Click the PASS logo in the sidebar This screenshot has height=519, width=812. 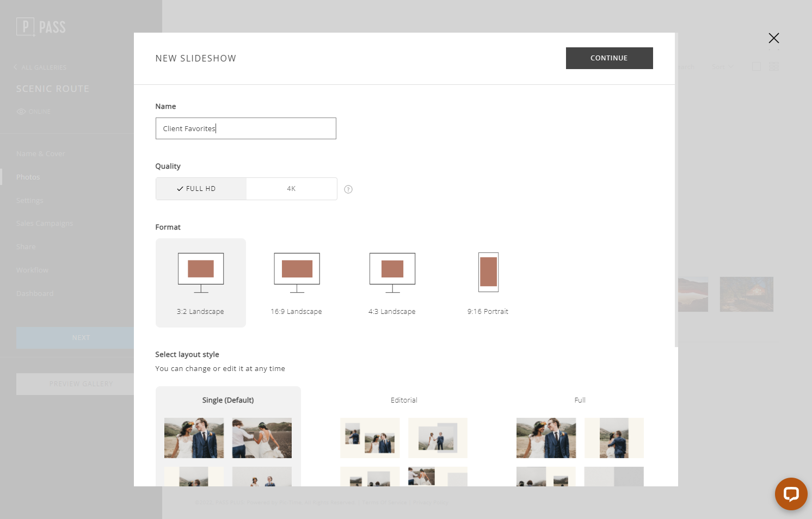tap(41, 27)
